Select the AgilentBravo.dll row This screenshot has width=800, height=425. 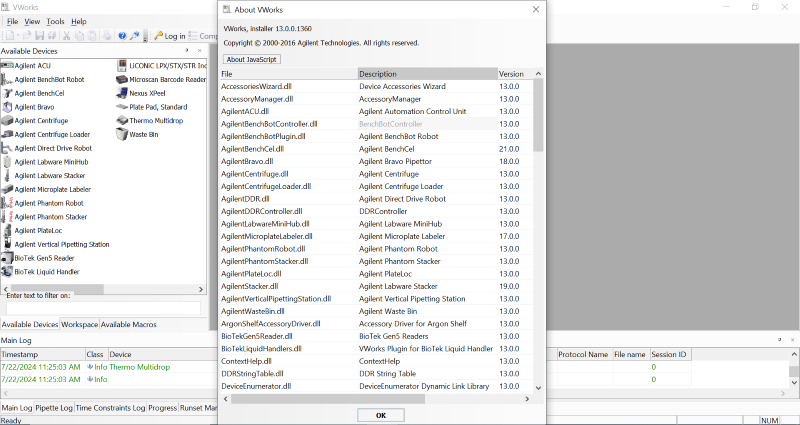point(377,161)
